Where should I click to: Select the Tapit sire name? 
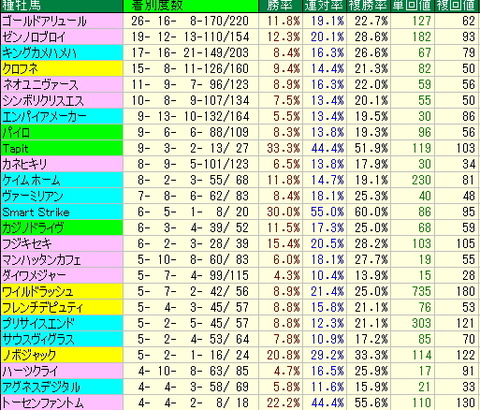(x=15, y=149)
